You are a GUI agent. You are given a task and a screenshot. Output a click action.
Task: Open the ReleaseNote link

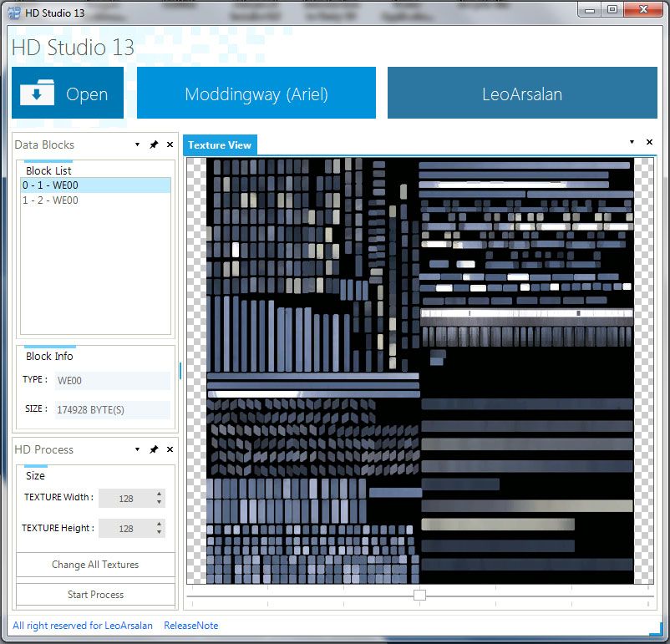click(190, 626)
